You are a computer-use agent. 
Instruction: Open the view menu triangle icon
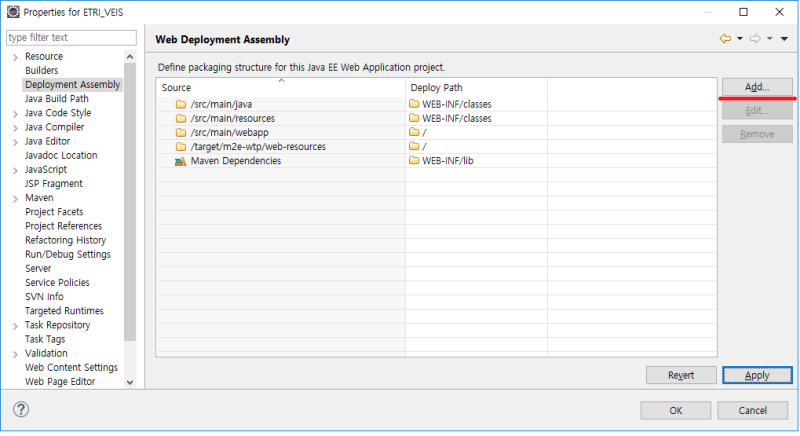click(784, 39)
